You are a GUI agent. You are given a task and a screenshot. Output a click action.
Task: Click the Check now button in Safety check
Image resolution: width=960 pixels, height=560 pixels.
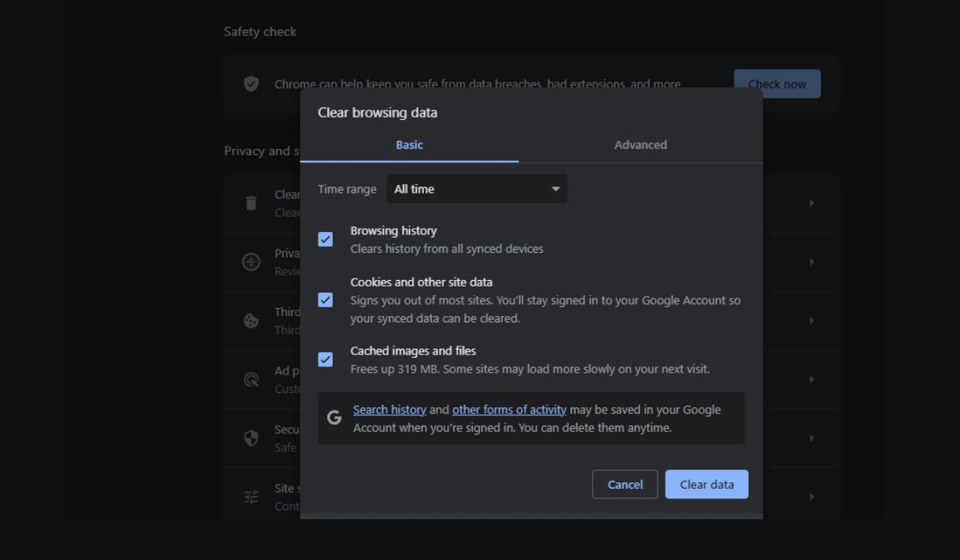tap(777, 84)
